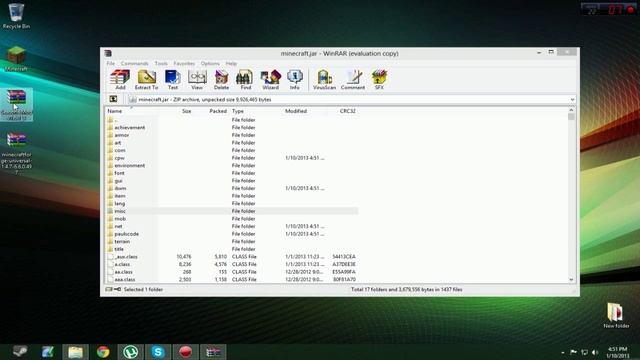Click the WinRAR taskbar icon
The width and height of the screenshot is (640, 360).
[213, 351]
